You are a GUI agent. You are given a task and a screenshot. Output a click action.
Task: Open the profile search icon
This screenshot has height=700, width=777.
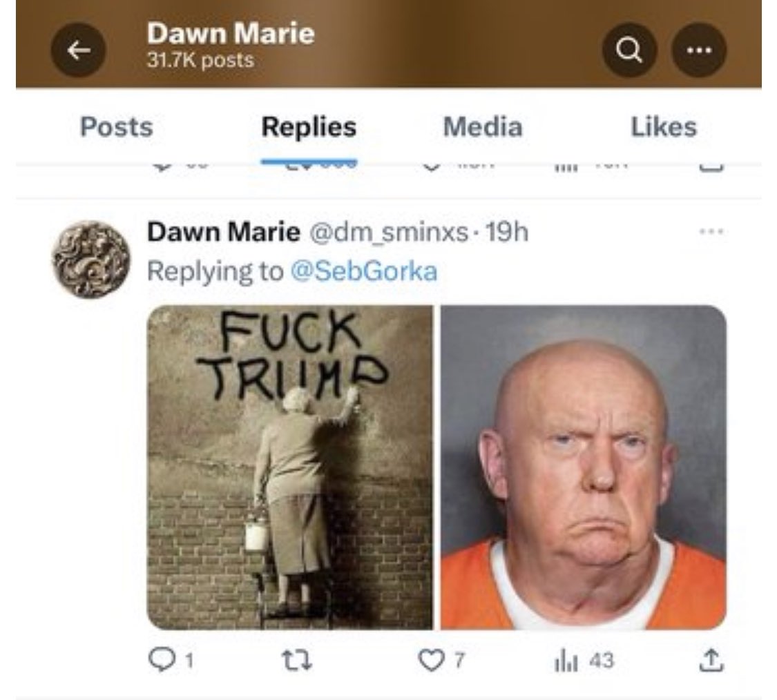(629, 50)
